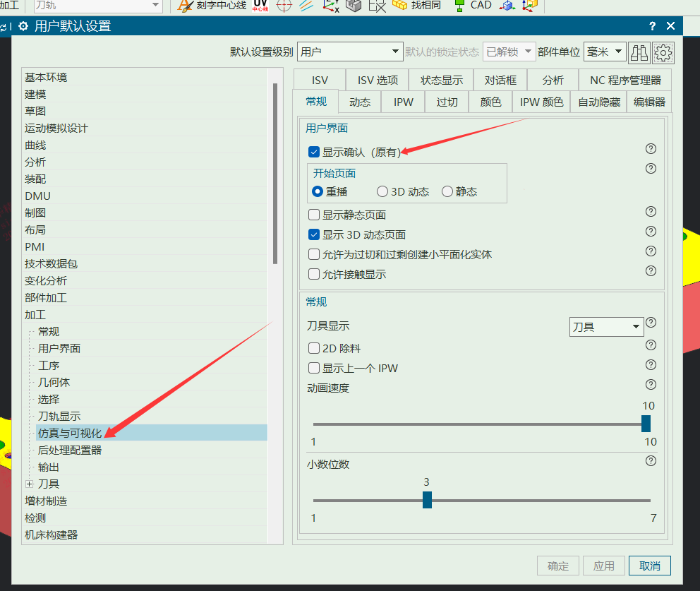
Task: Click the box with X delete icon
Action: click(x=378, y=6)
